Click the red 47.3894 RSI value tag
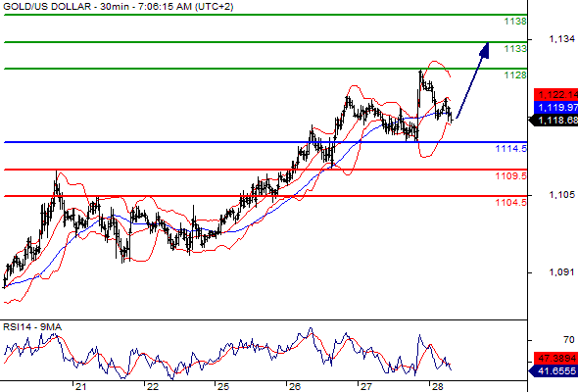The height and width of the screenshot is (392, 578). [x=555, y=358]
